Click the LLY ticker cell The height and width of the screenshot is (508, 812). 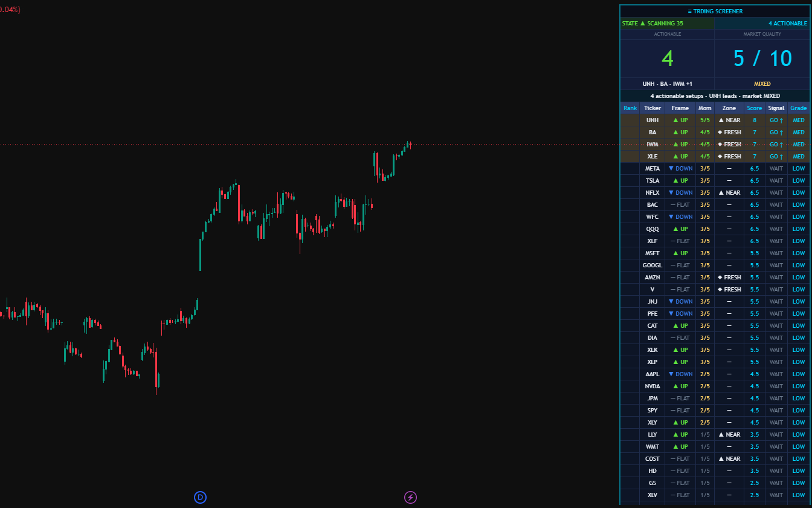click(x=652, y=435)
